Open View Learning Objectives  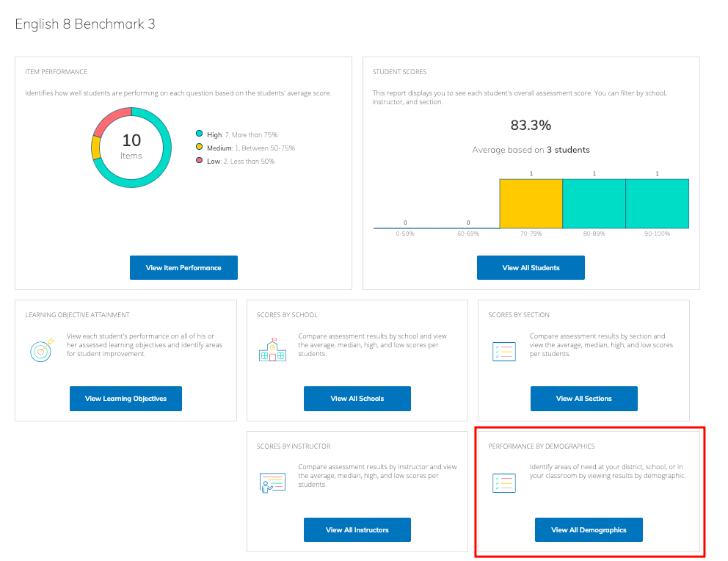click(125, 399)
